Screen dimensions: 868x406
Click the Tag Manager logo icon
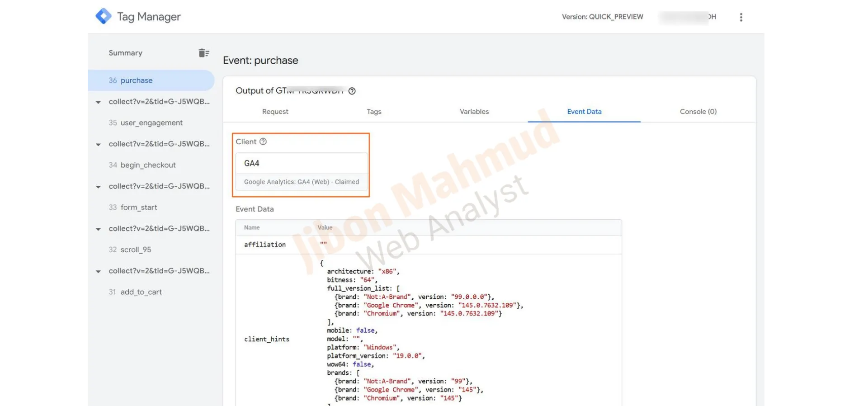[x=104, y=16]
